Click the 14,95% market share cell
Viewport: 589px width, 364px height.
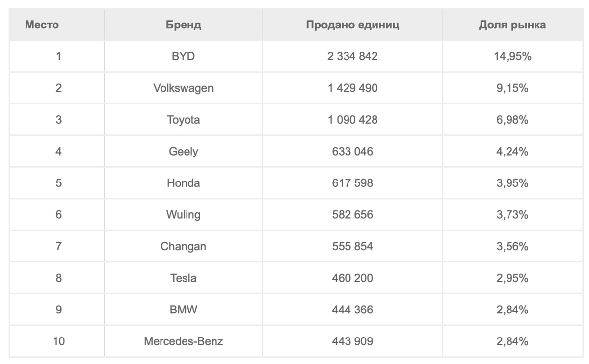tap(512, 56)
